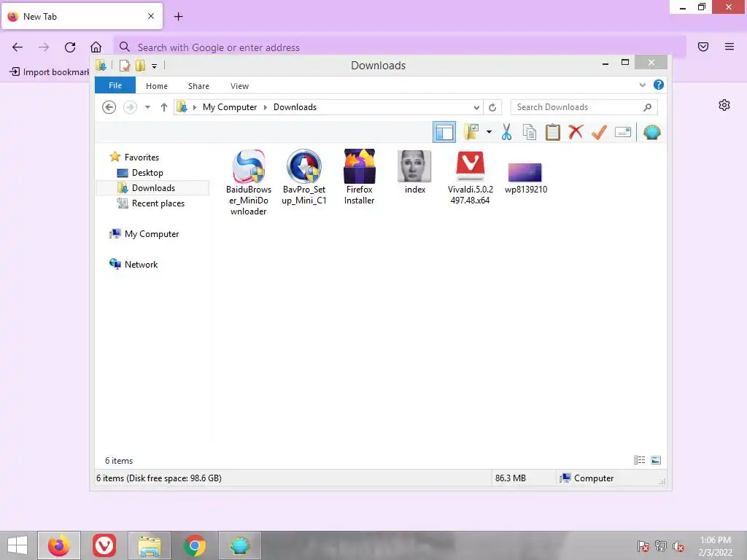Expand the ribbon with chevron
Viewport: 747px width, 560px height.
click(x=642, y=85)
